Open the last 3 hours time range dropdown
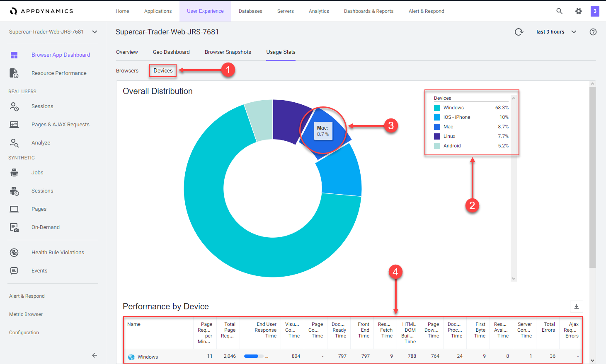Screen dimensions: 606x364 [556, 32]
